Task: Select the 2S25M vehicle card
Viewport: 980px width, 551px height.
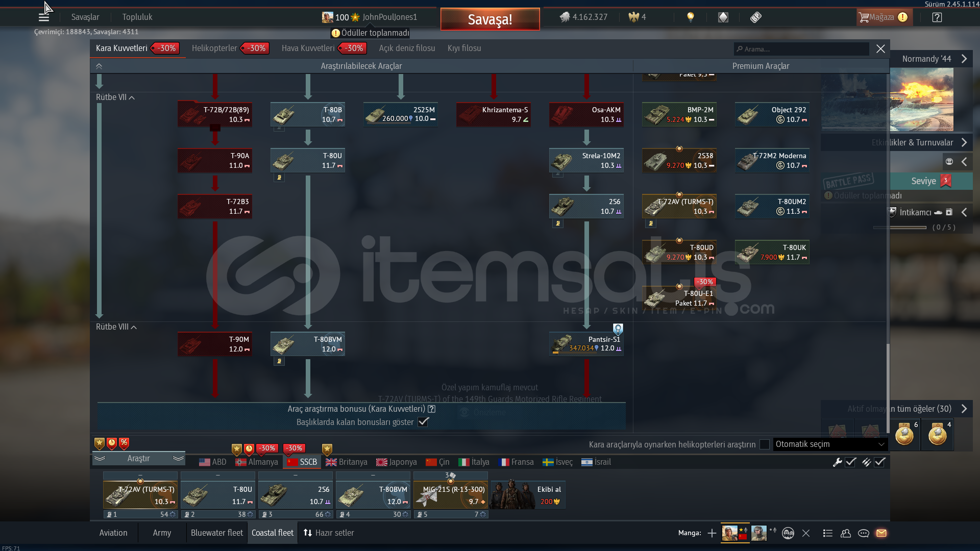Action: tap(401, 114)
